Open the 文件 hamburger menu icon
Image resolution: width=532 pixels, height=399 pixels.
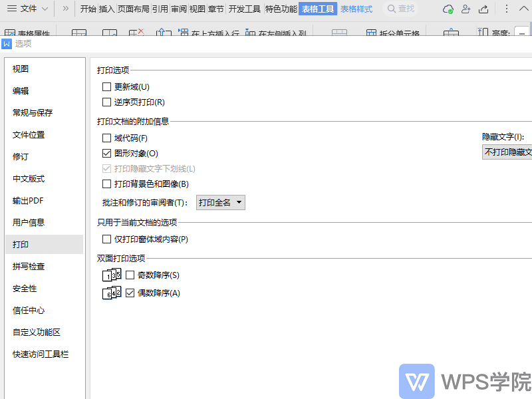point(12,9)
